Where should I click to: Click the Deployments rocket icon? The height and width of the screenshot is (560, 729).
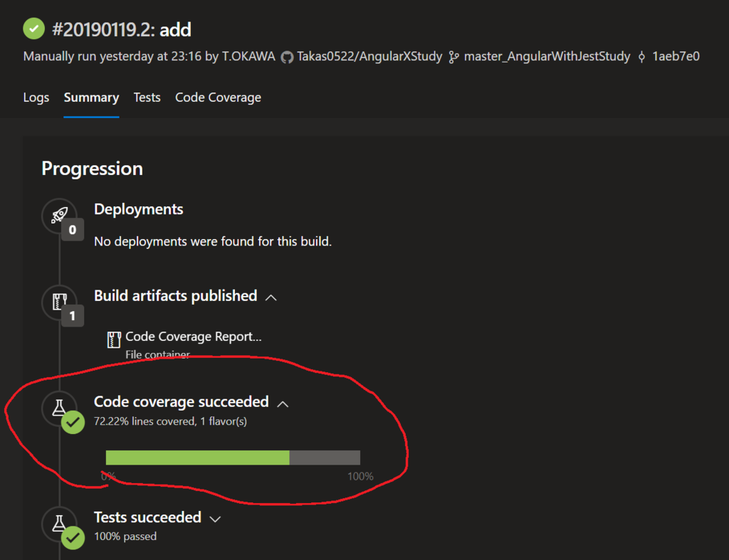pos(59,215)
